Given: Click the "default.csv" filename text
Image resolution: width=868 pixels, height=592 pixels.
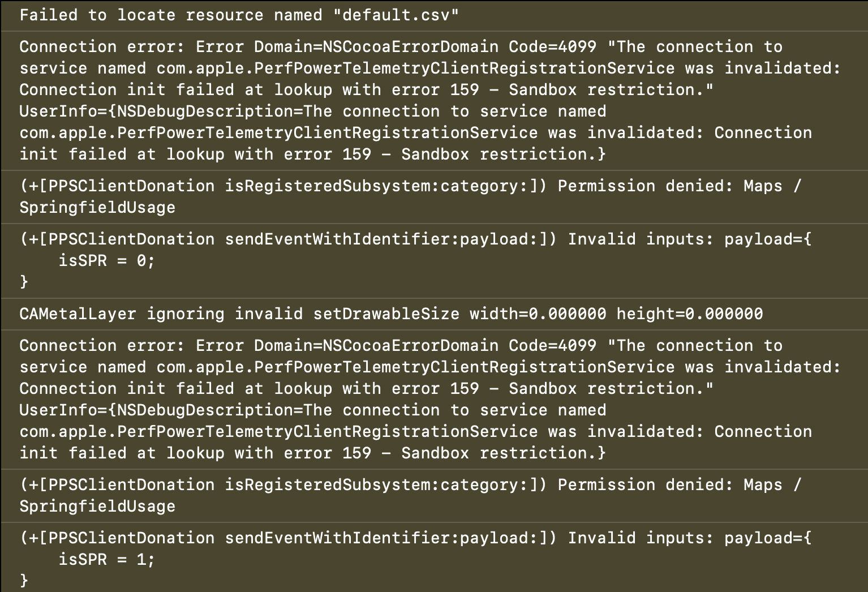Looking at the screenshot, I should 396,15.
